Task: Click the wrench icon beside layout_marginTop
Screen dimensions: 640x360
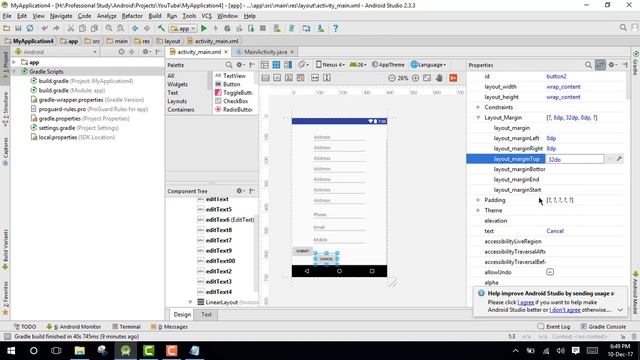Action: pyautogui.click(x=620, y=159)
